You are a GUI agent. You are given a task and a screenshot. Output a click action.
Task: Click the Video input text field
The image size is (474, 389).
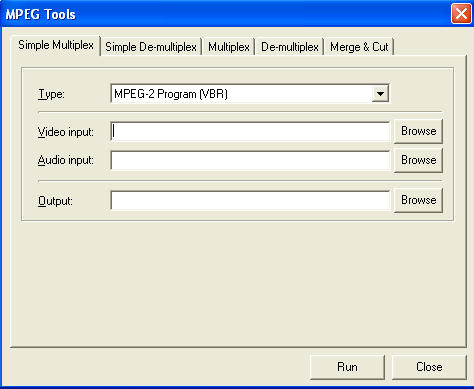coord(250,131)
